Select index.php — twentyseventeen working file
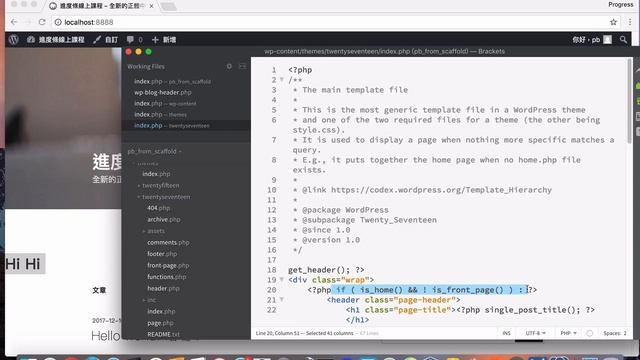The width and height of the screenshot is (640, 360). tap(186, 126)
